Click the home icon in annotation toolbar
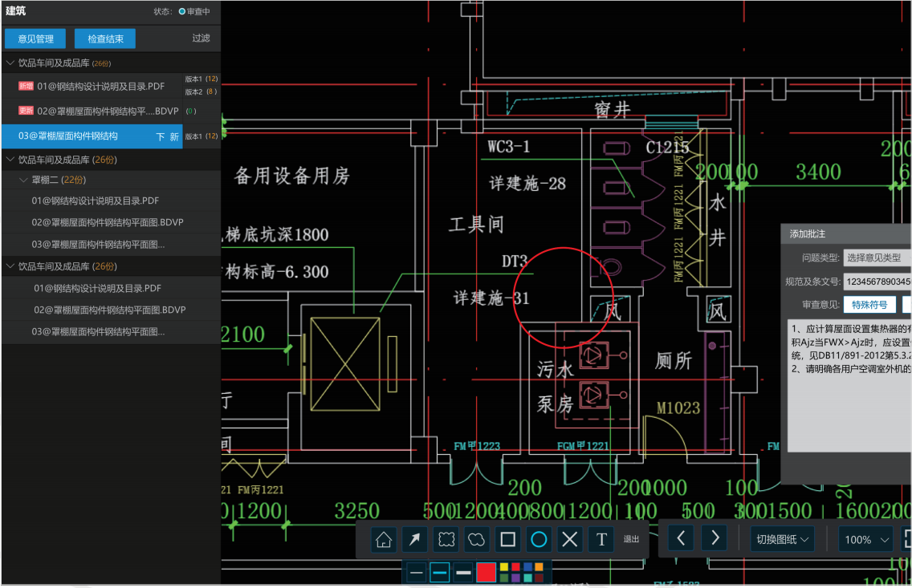 384,539
